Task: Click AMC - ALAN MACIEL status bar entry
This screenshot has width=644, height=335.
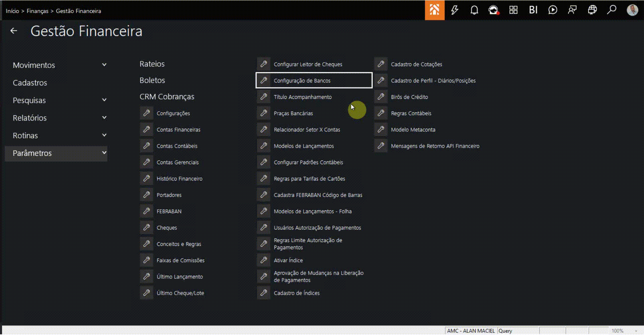Action: click(471, 331)
